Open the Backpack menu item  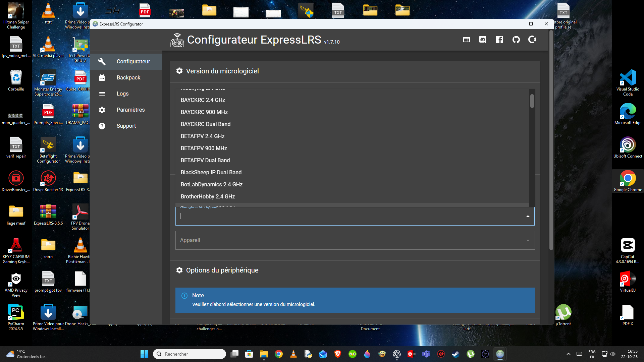tap(128, 78)
